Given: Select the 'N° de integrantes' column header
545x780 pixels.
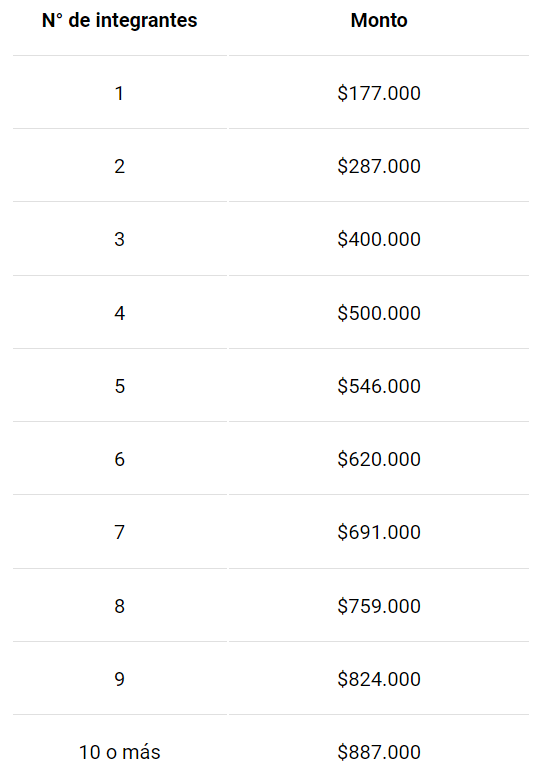Looking at the screenshot, I should click(x=119, y=20).
